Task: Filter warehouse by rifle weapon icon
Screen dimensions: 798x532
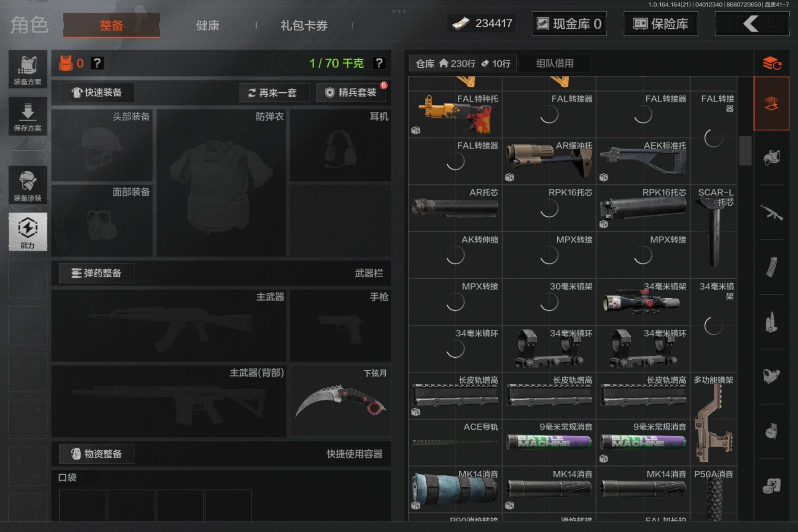Action: point(771,212)
